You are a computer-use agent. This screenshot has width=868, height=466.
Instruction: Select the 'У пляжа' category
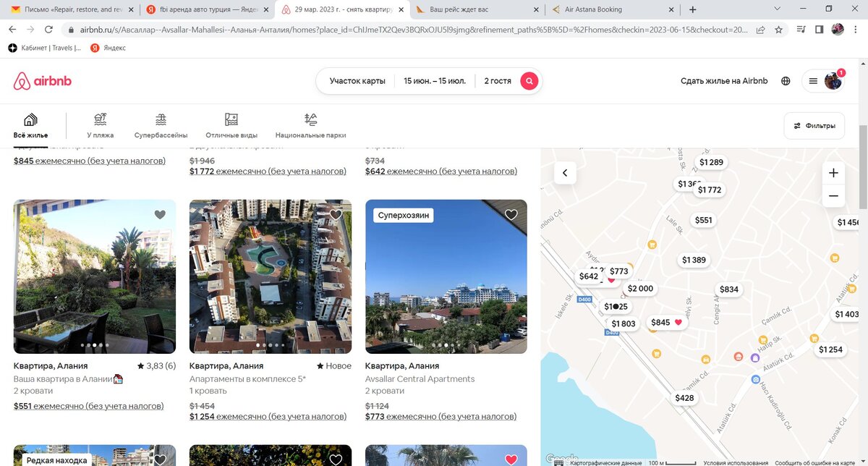pyautogui.click(x=101, y=126)
